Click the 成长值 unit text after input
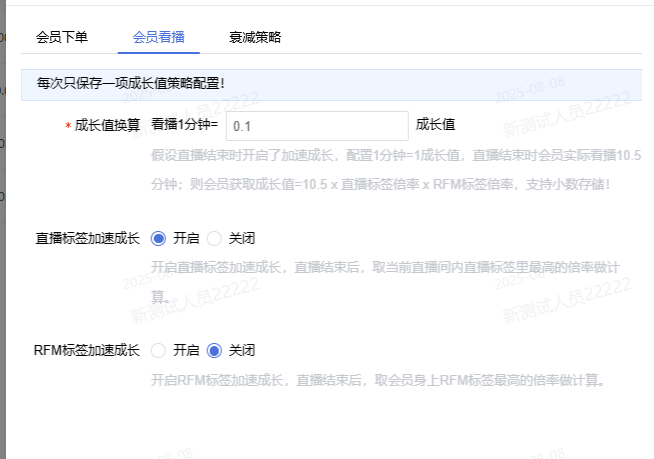Viewport: 654px width, 459px height. click(436, 125)
